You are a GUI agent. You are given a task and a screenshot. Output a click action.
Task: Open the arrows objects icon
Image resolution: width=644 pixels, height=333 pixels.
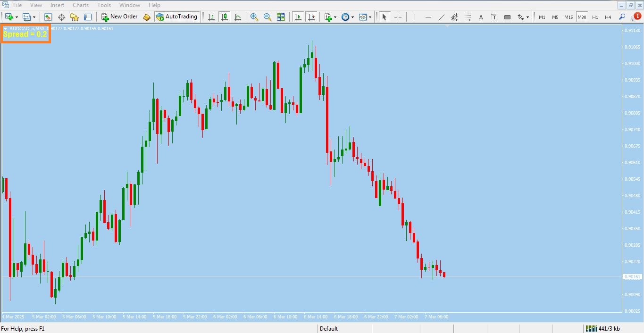pyautogui.click(x=520, y=17)
